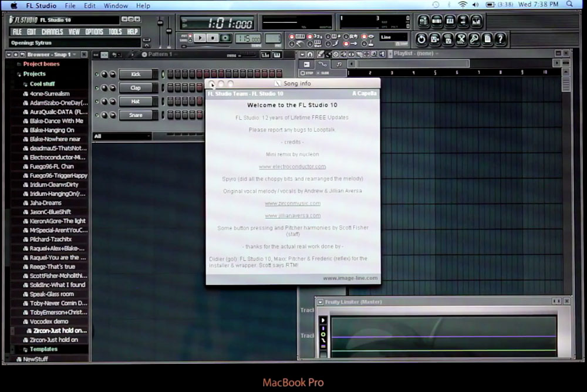Open the macOS Edit menu

pyautogui.click(x=89, y=6)
